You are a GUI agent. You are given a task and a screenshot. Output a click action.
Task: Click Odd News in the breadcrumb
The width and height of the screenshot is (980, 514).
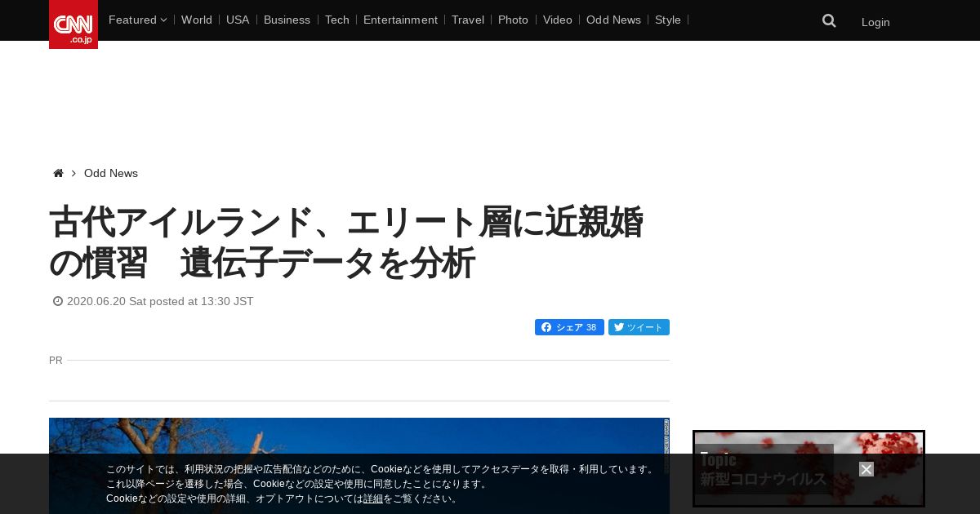click(x=111, y=173)
